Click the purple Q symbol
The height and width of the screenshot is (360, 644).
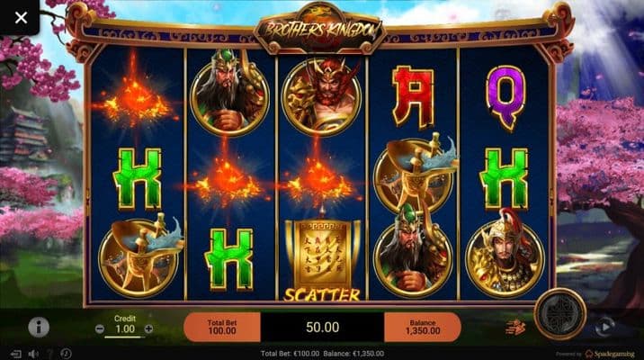coord(506,99)
